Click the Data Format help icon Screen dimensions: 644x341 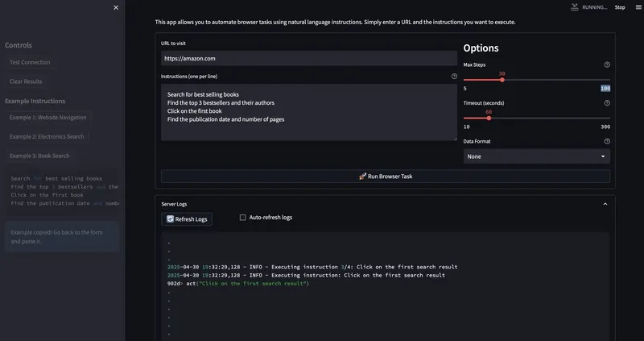coord(607,141)
